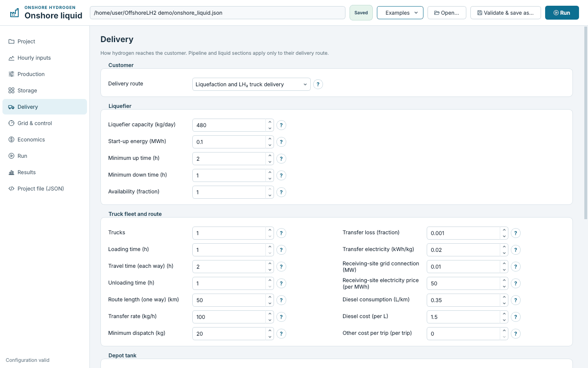Increase Liquefier capacity with up stepper
The width and height of the screenshot is (588, 368).
pos(270,122)
